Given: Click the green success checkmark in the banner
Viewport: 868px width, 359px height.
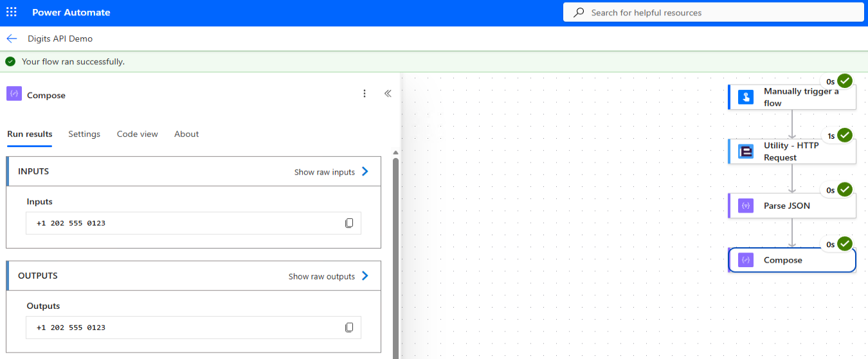Looking at the screenshot, I should coord(10,62).
